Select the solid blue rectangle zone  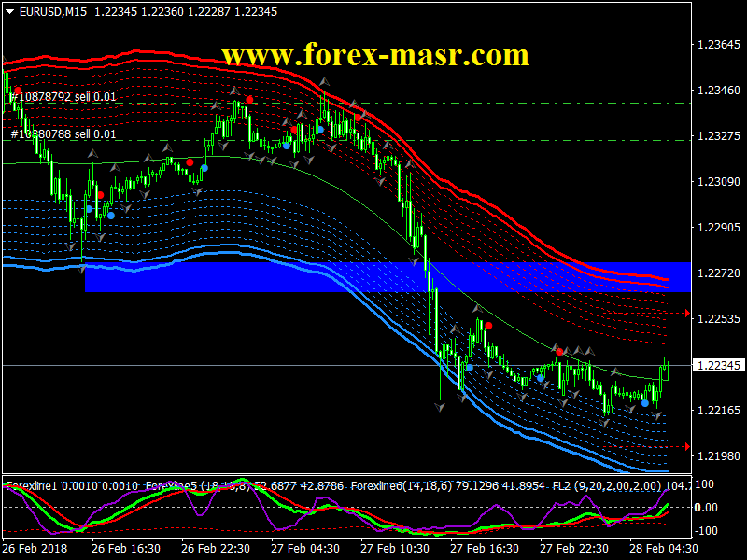(388, 276)
